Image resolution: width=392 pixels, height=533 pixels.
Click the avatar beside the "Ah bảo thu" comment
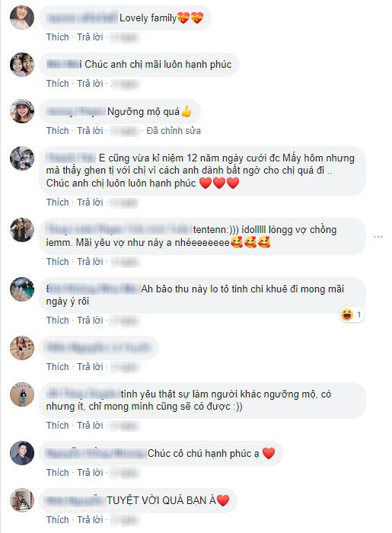coord(22,289)
